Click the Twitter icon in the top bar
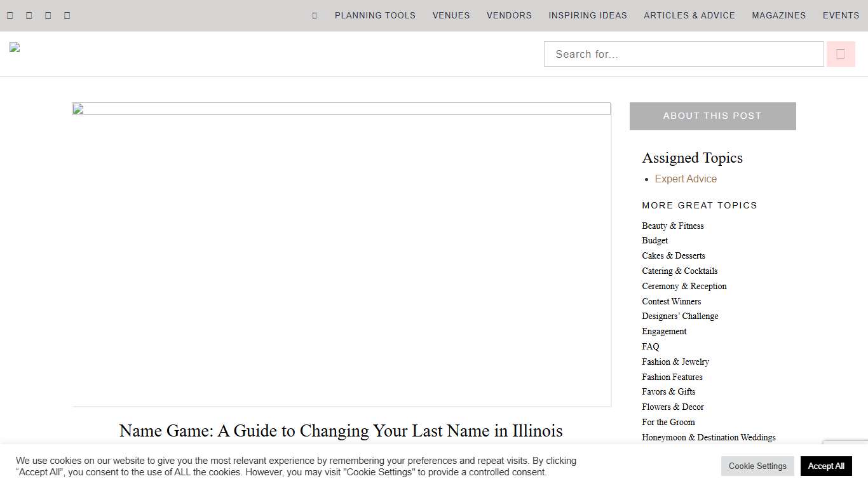The height and width of the screenshot is (488, 868). tap(29, 15)
